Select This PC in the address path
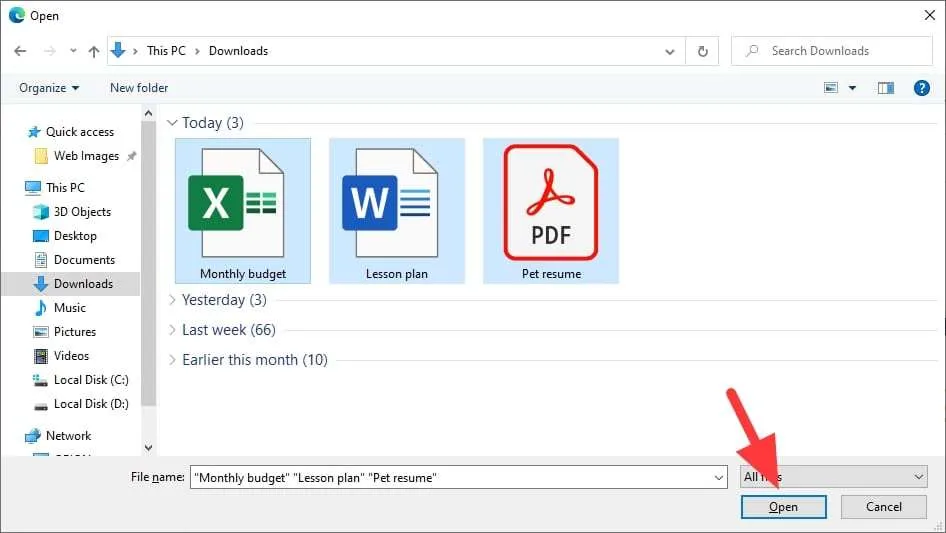Screen dimensions: 946x533 coord(166,51)
